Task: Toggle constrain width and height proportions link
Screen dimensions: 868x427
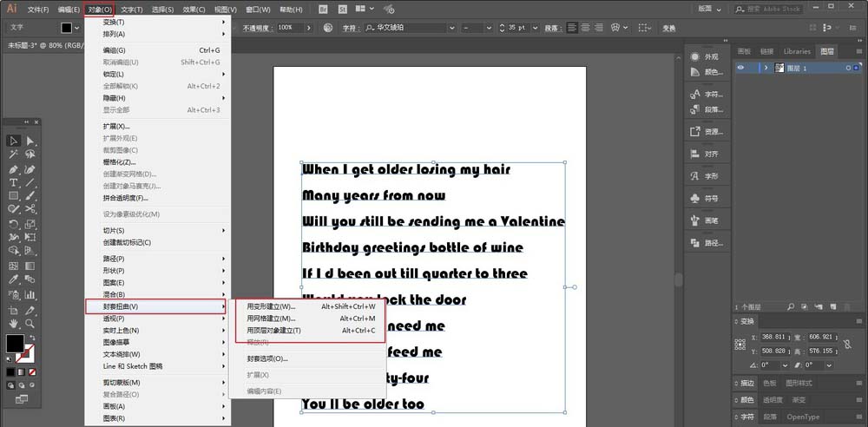Action: coord(847,344)
